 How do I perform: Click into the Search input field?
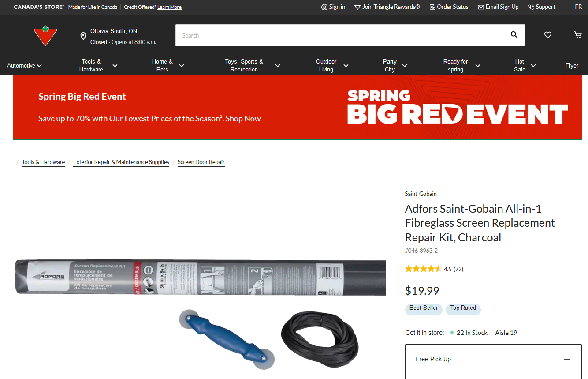(x=342, y=35)
